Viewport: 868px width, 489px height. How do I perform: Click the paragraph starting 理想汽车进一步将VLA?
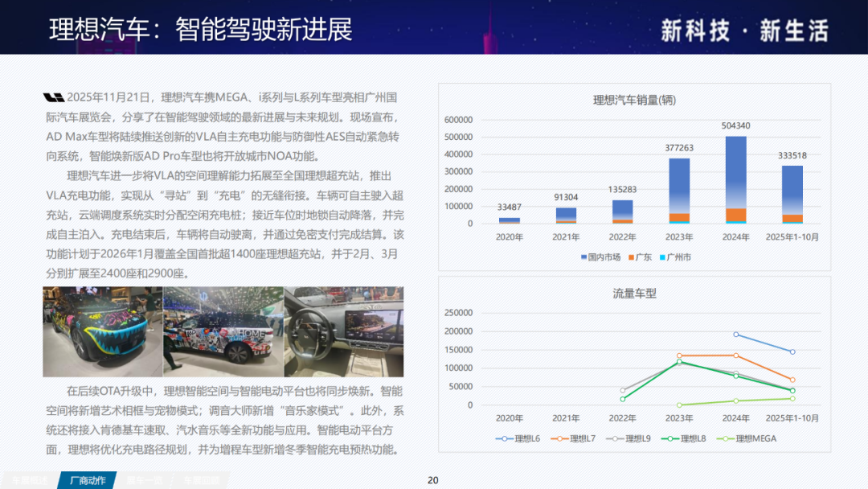tap(225, 224)
